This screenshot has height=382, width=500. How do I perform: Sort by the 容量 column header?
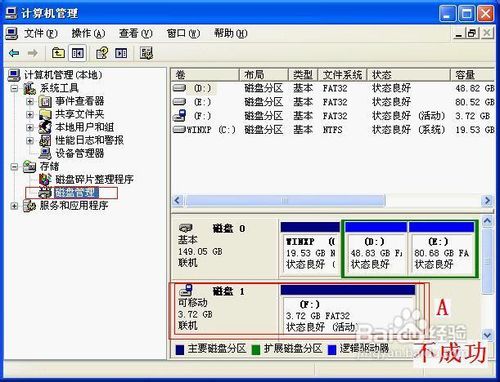[473, 75]
